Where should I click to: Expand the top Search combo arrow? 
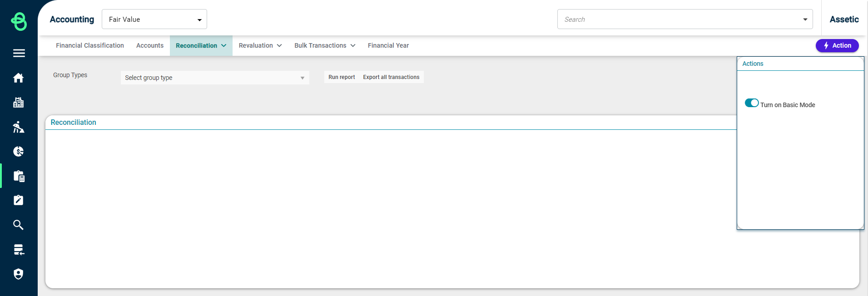805,20
